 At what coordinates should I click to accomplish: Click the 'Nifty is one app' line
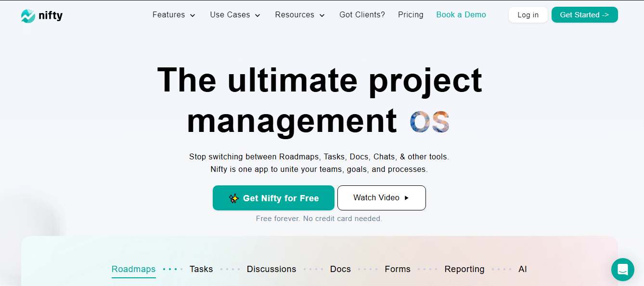319,169
